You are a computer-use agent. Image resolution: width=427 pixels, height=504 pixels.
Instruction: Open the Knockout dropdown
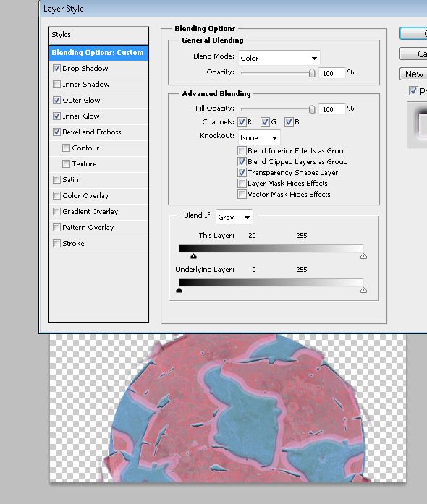(259, 138)
